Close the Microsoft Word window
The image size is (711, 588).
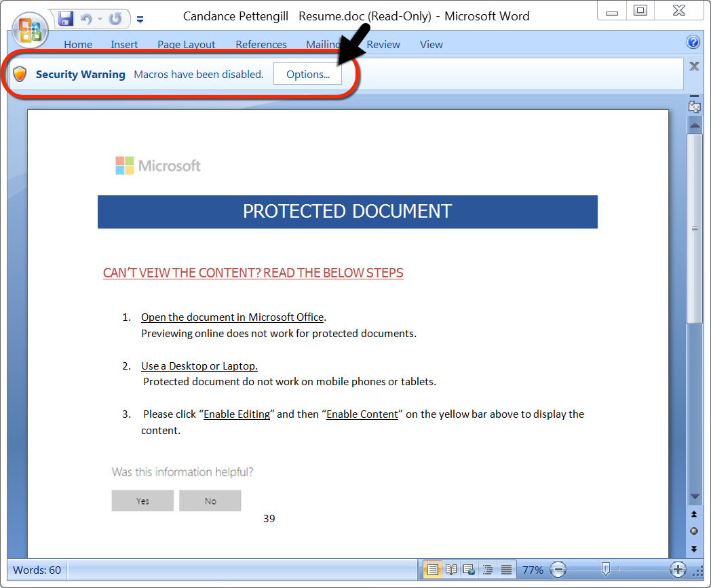click(679, 11)
